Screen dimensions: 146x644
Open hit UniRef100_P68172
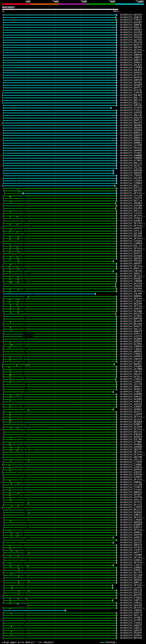(x=131, y=27)
